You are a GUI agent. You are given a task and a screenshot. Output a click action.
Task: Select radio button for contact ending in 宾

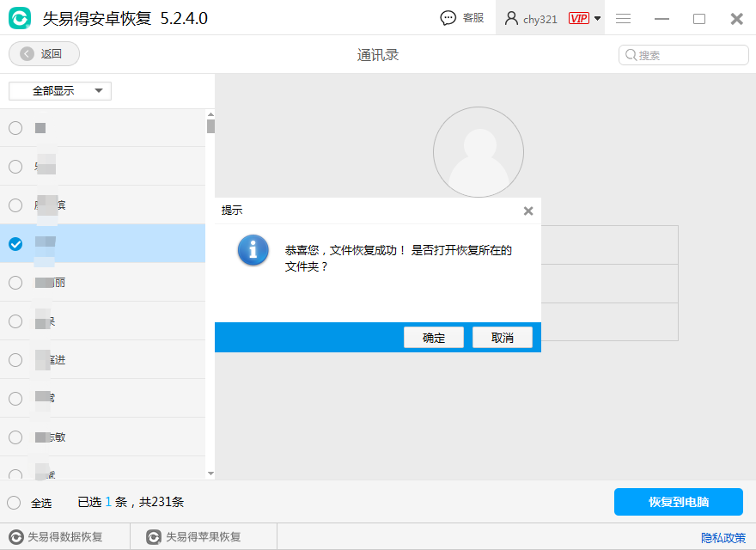tap(15, 205)
